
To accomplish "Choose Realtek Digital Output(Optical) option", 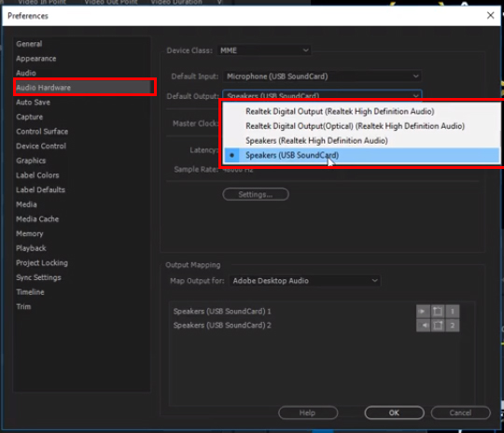I will pyautogui.click(x=355, y=126).
